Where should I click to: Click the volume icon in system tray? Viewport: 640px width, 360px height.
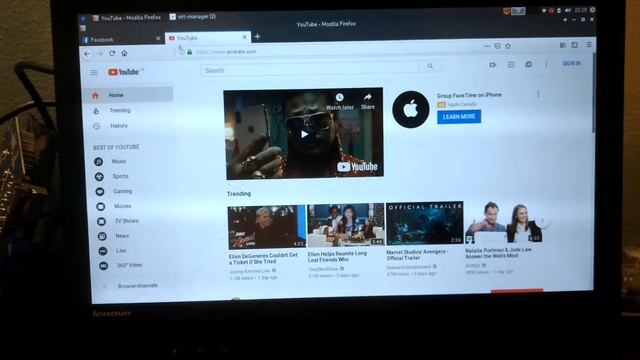[567, 10]
